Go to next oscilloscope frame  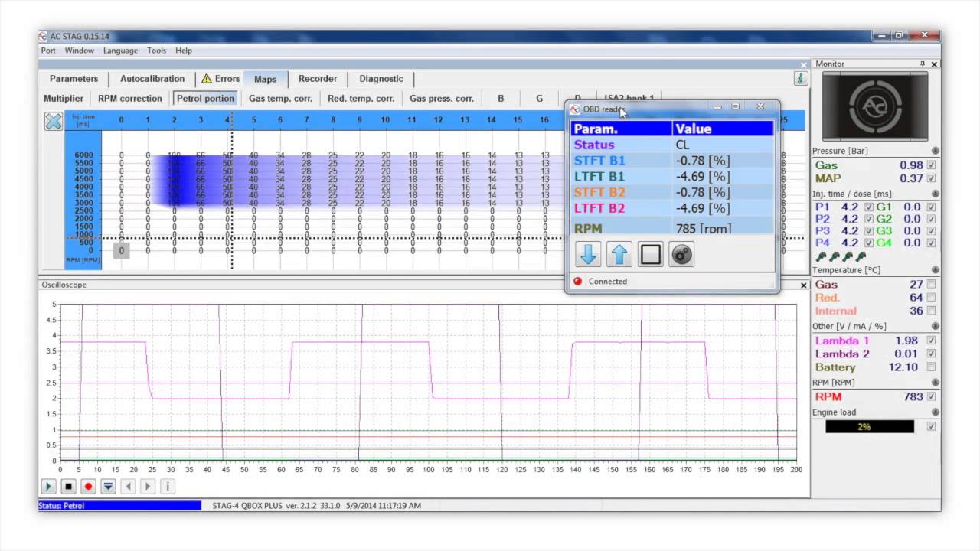(x=148, y=486)
